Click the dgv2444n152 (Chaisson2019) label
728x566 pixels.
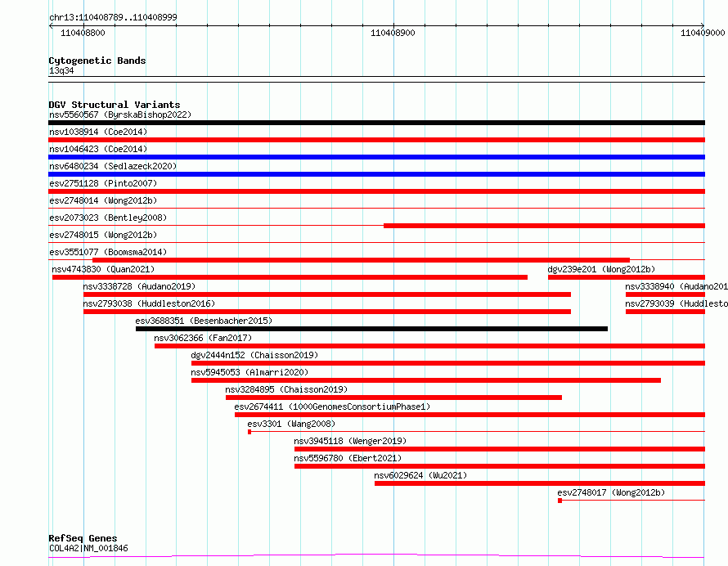[x=254, y=355]
